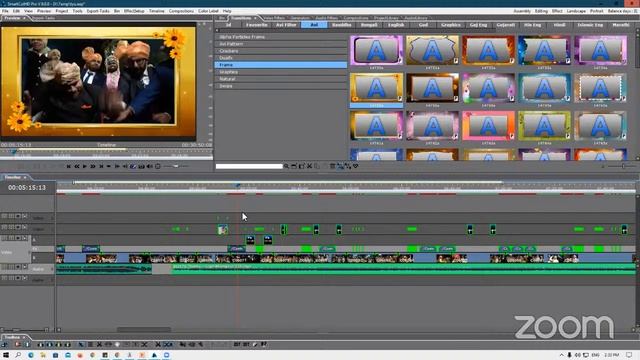Select Avi Pattern in the list
The image size is (640, 360).
280,44
